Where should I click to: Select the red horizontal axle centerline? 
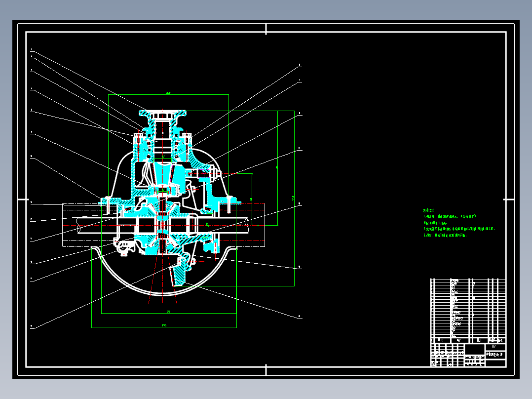pos(163,226)
